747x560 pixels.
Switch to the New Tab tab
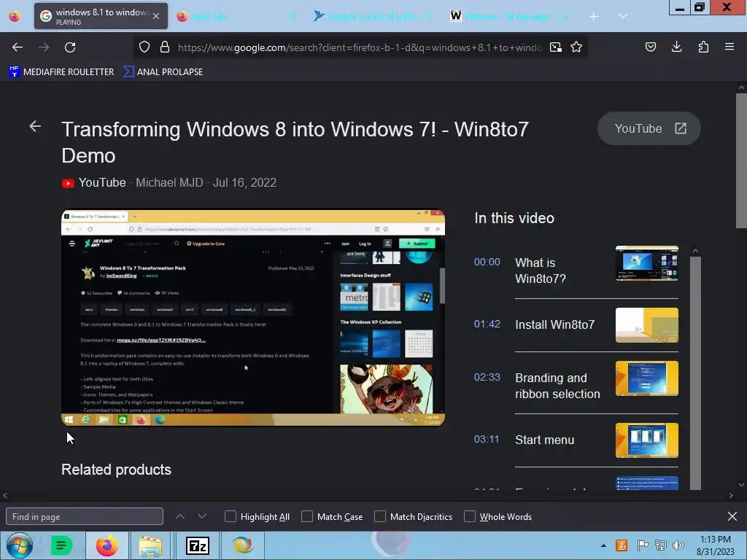tap(237, 17)
